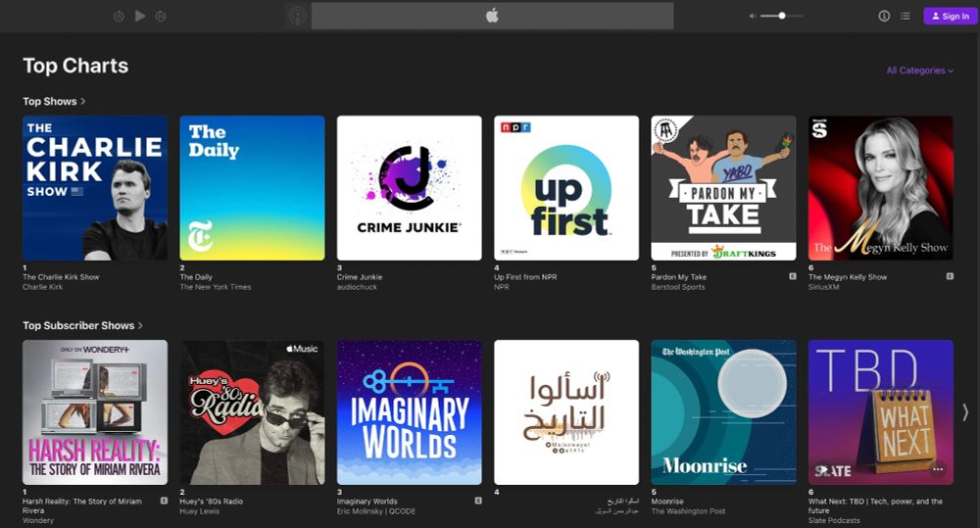
Task: Open more options on What Next TBD artwork
Action: coord(938,470)
